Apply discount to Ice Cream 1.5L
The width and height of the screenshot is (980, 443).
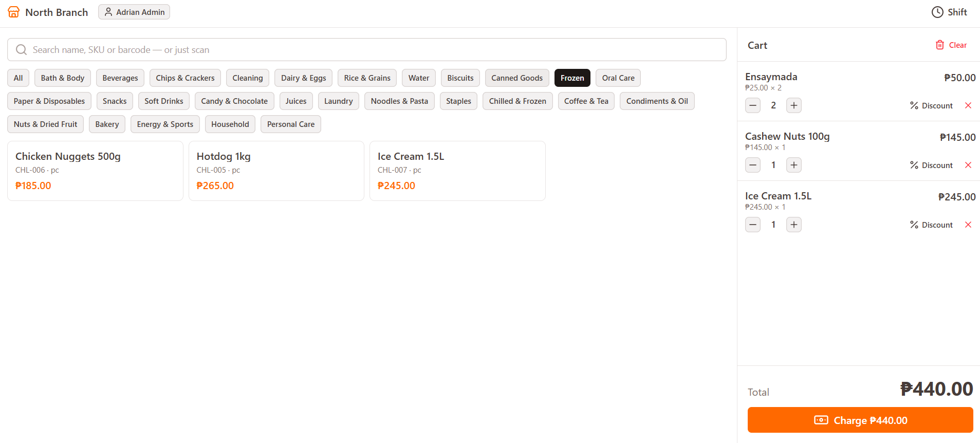[931, 225]
